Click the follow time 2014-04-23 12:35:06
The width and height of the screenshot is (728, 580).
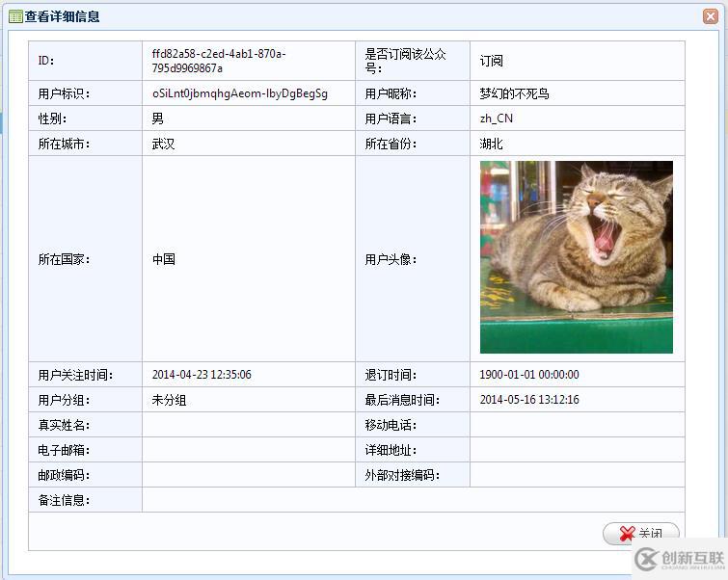(x=202, y=375)
